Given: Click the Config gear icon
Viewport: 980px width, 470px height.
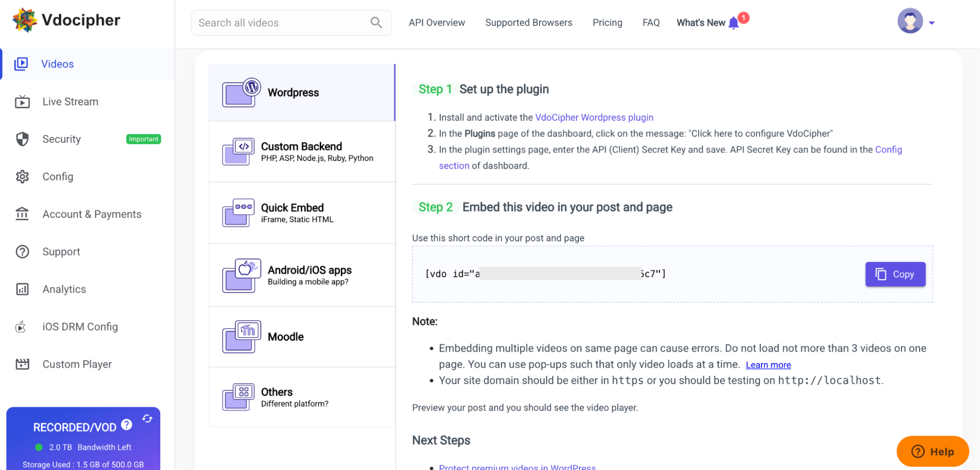Looking at the screenshot, I should 22,177.
